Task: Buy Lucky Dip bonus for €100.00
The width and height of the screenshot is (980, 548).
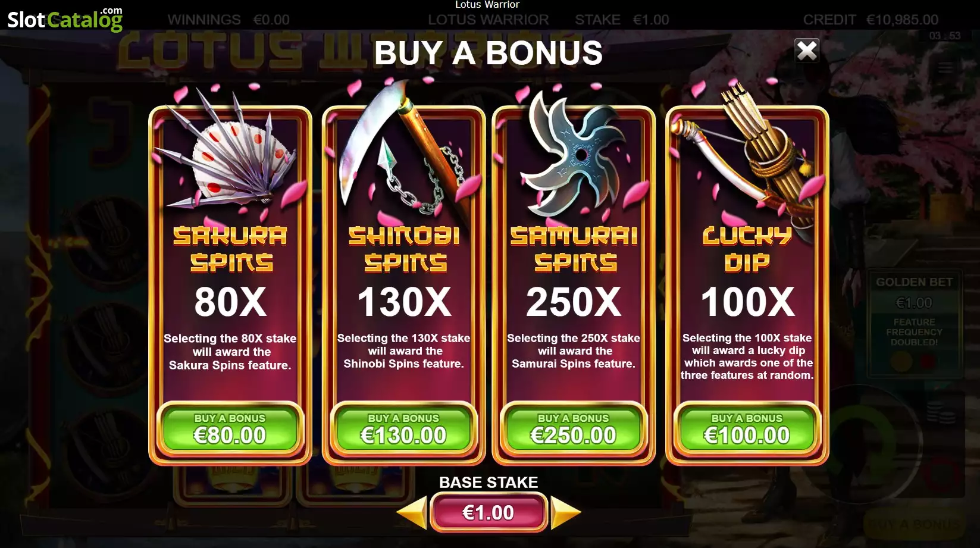Action: pyautogui.click(x=747, y=429)
